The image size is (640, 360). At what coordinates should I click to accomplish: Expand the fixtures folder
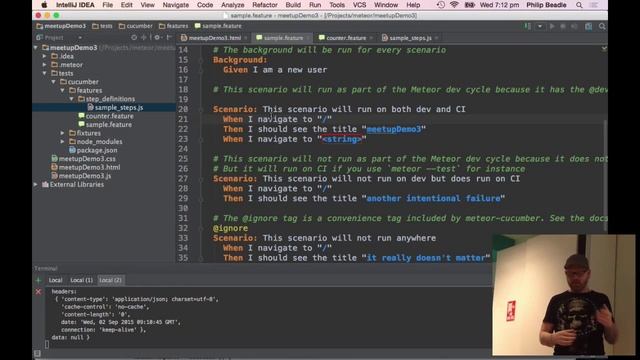(63, 133)
